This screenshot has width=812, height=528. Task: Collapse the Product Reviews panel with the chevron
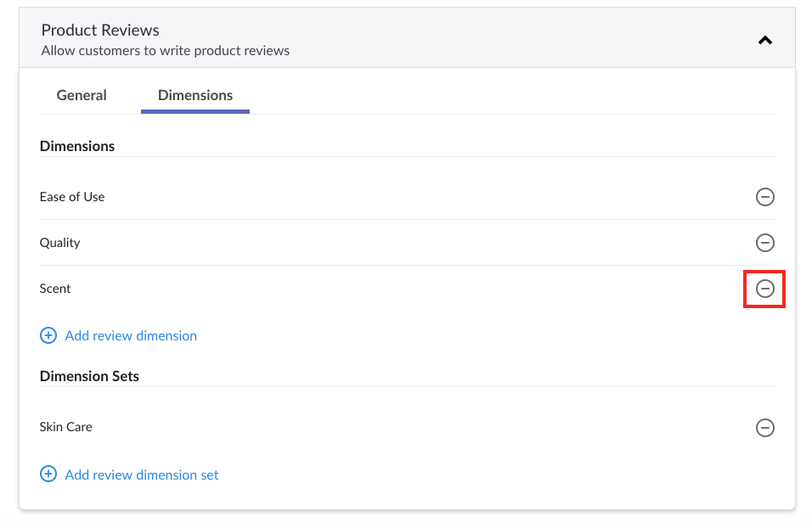click(x=765, y=41)
